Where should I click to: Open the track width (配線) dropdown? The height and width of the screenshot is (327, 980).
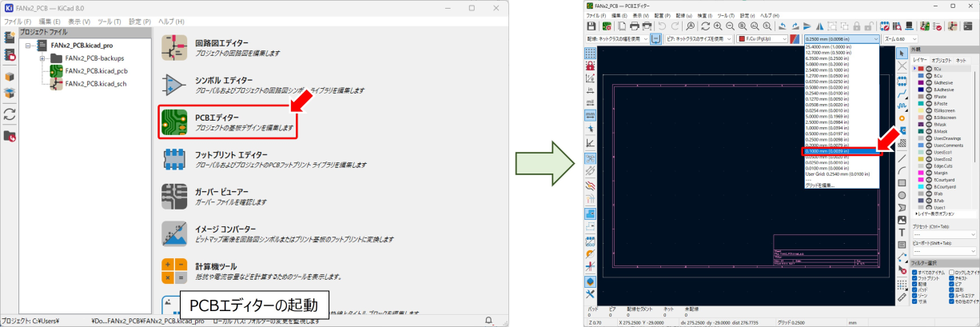click(x=616, y=38)
